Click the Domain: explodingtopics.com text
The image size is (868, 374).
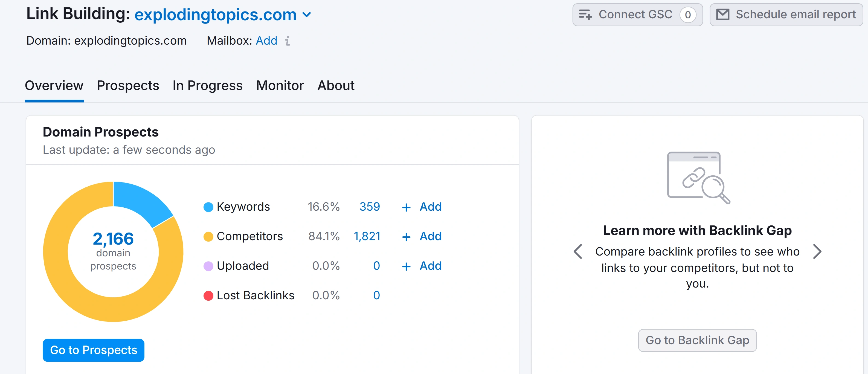point(106,41)
